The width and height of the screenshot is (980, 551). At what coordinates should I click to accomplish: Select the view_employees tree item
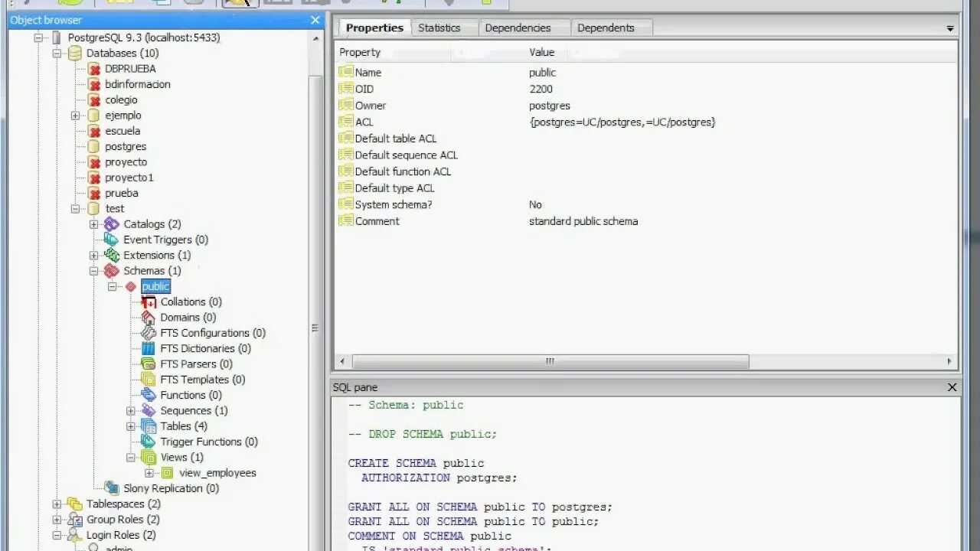tap(217, 473)
